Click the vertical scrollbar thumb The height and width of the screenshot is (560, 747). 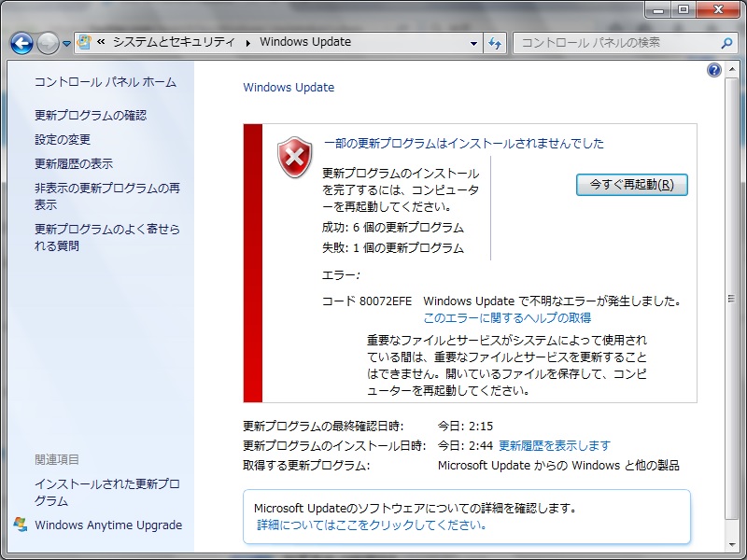732,299
